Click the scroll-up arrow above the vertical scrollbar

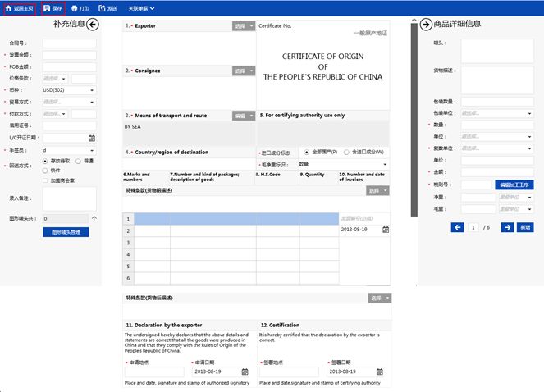414,21
